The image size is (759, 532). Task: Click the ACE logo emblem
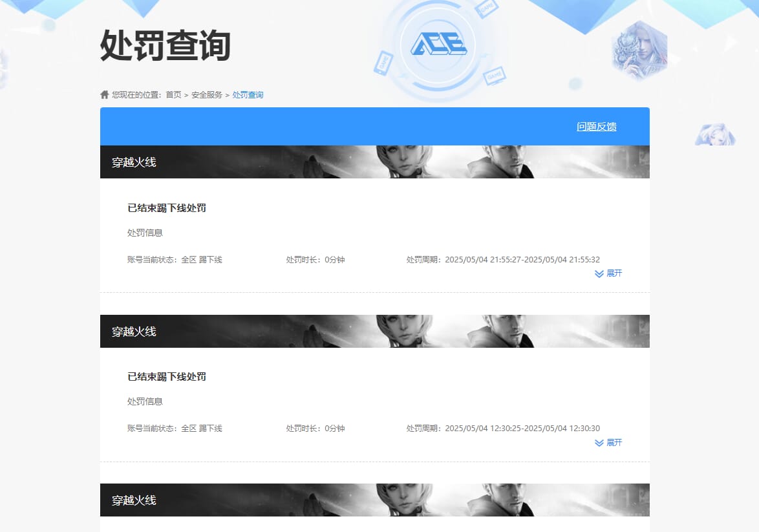438,45
